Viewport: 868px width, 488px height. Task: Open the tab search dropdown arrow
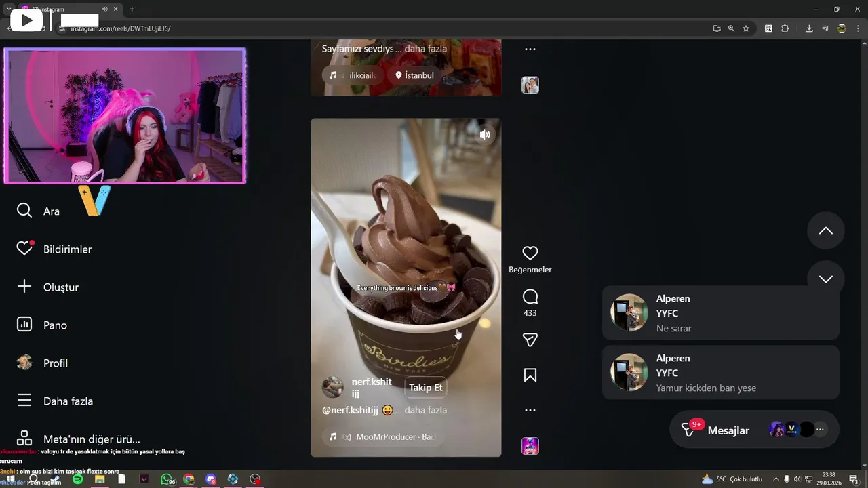[x=9, y=9]
